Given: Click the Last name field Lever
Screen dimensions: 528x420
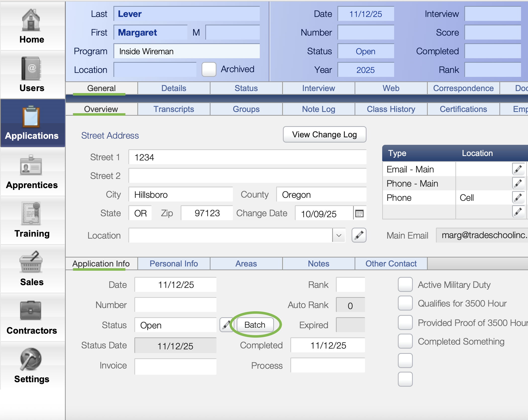Looking at the screenshot, I should point(187,14).
